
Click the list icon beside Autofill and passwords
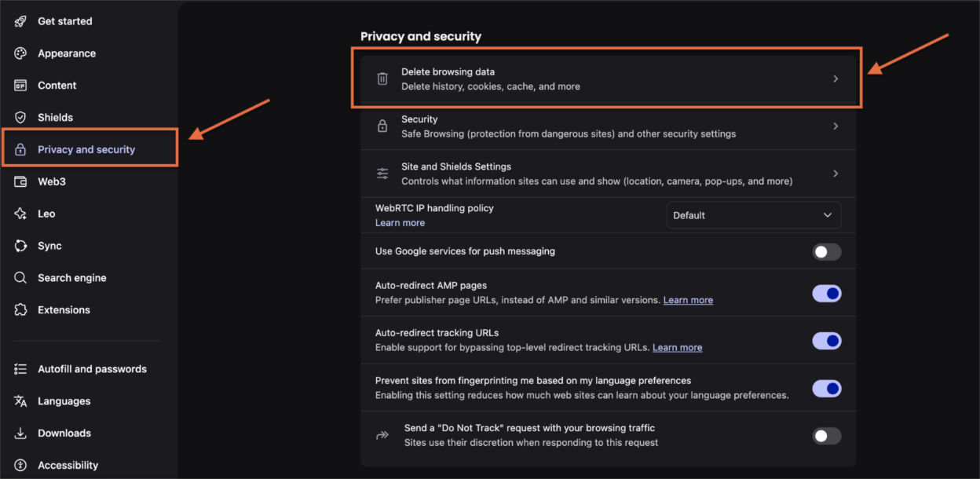click(21, 369)
